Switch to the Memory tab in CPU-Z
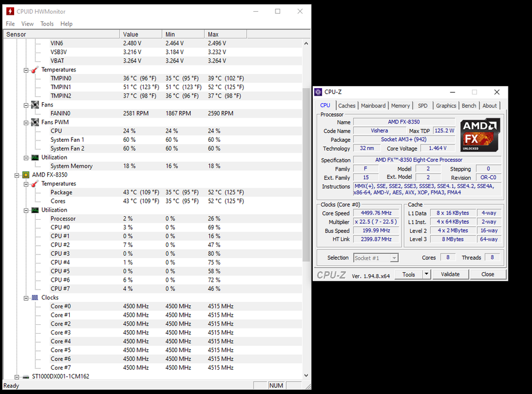 [400, 106]
